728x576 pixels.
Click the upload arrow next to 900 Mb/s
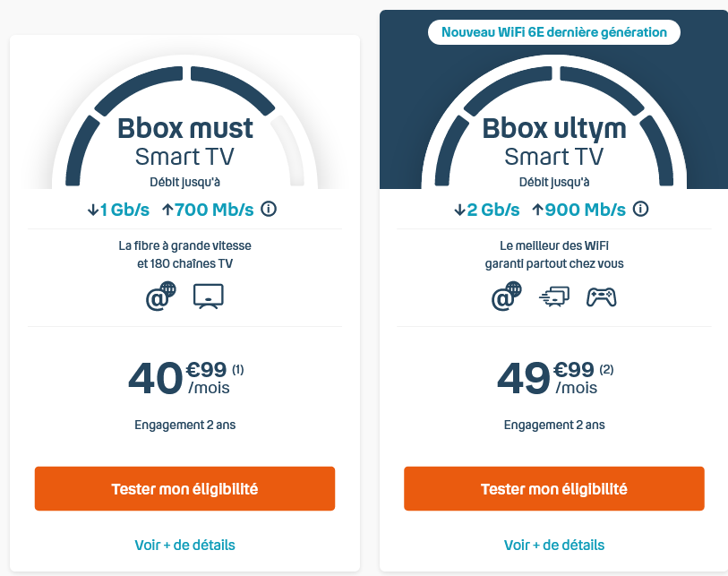537,210
